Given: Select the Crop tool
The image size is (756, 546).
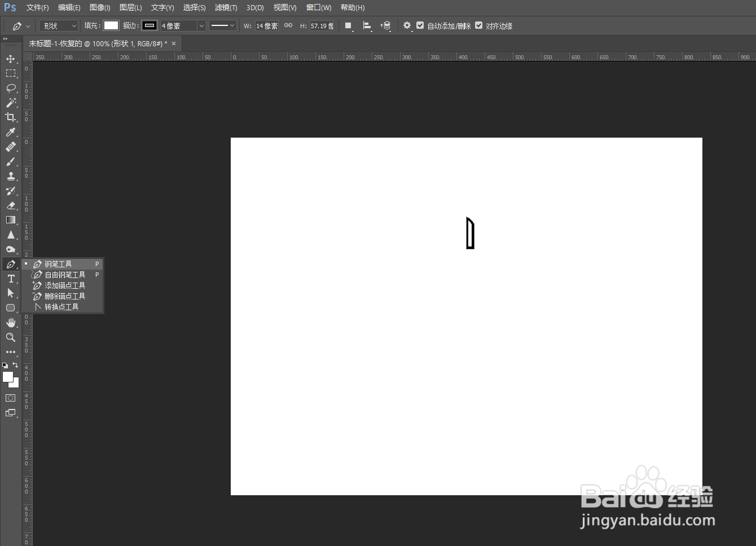Looking at the screenshot, I should (11, 117).
